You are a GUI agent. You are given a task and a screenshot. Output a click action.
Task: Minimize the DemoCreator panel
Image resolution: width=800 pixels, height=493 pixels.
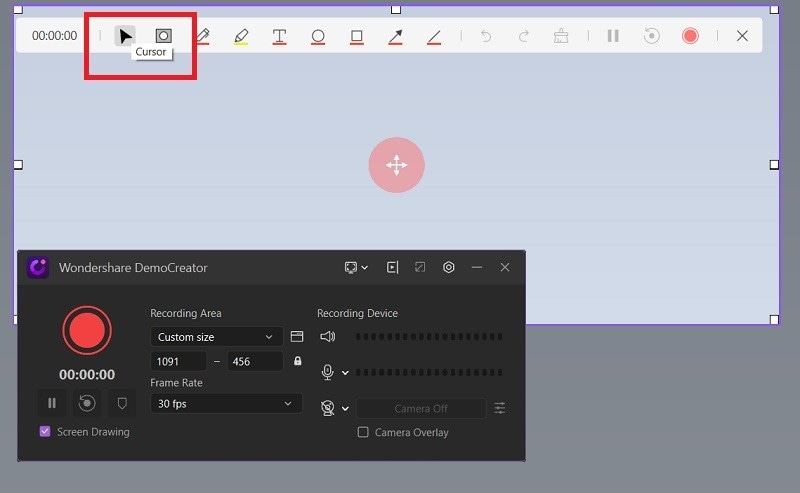tap(477, 267)
